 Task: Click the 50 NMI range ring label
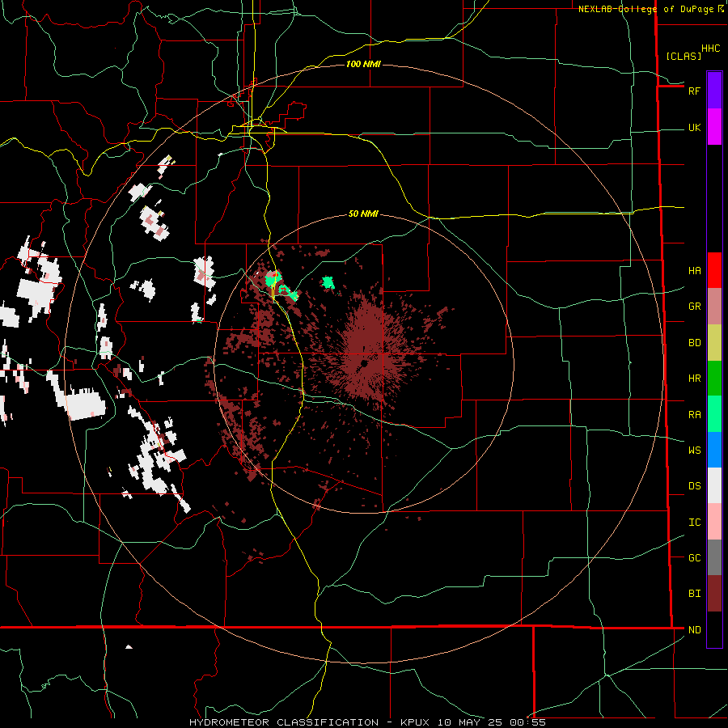(x=363, y=214)
